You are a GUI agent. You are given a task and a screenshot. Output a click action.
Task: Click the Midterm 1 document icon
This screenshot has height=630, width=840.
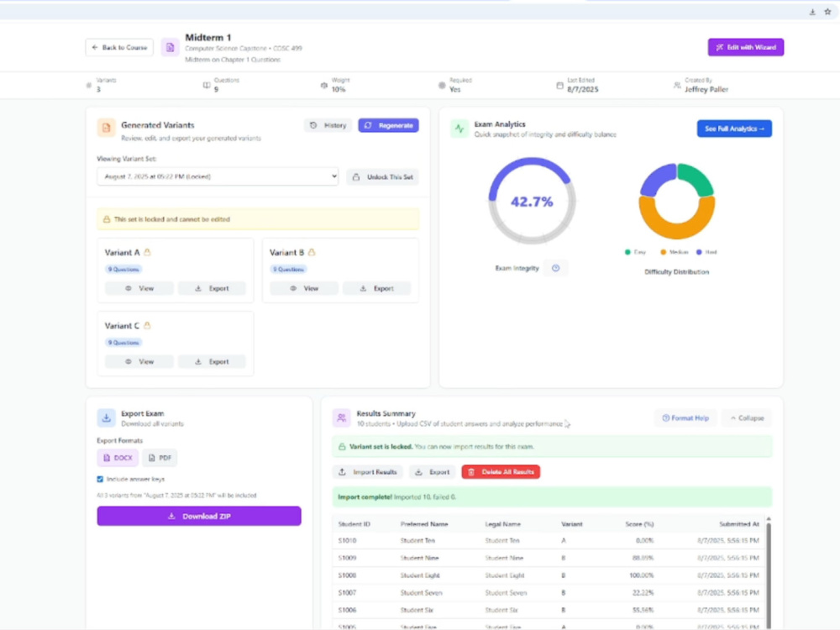click(x=170, y=48)
